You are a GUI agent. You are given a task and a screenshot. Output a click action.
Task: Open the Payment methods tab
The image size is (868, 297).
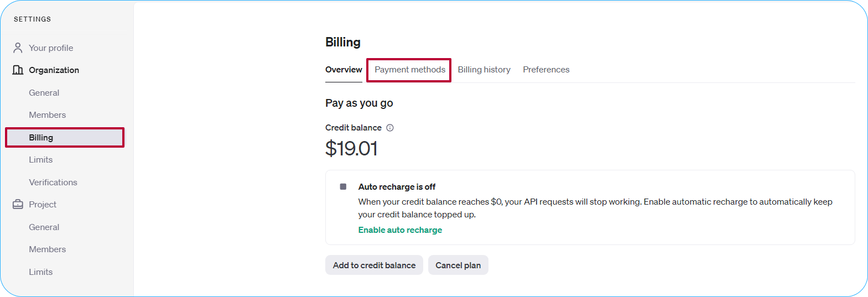tap(410, 70)
